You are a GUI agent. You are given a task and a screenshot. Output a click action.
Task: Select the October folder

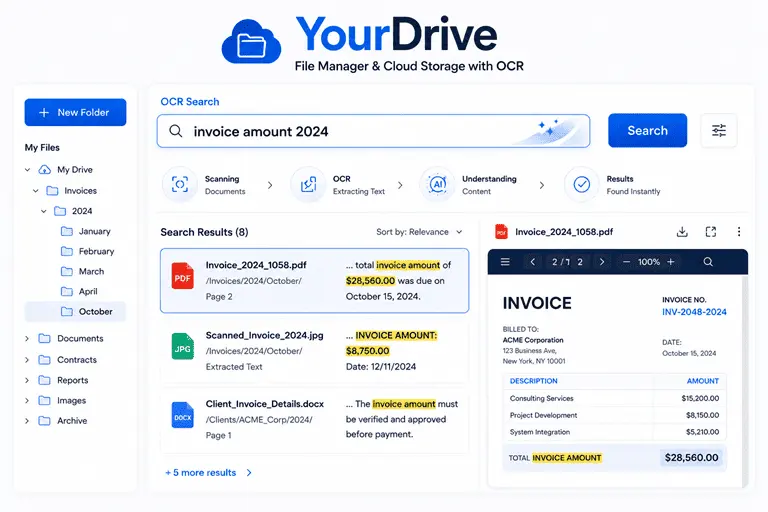tap(75, 312)
